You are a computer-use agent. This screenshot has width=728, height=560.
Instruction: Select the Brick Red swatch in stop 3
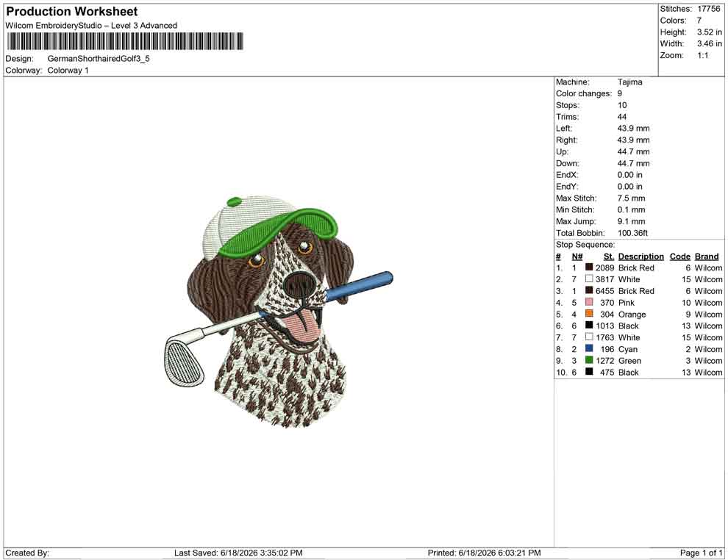(589, 290)
